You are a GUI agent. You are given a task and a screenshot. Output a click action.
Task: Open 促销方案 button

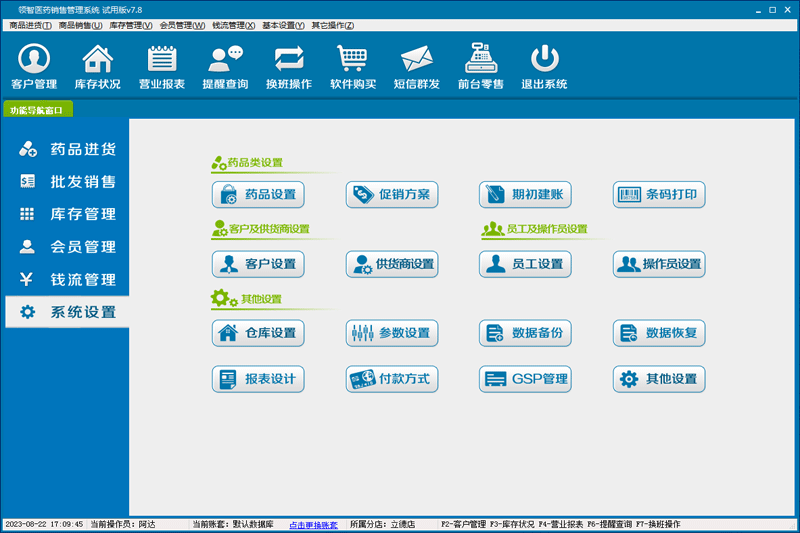coord(392,194)
